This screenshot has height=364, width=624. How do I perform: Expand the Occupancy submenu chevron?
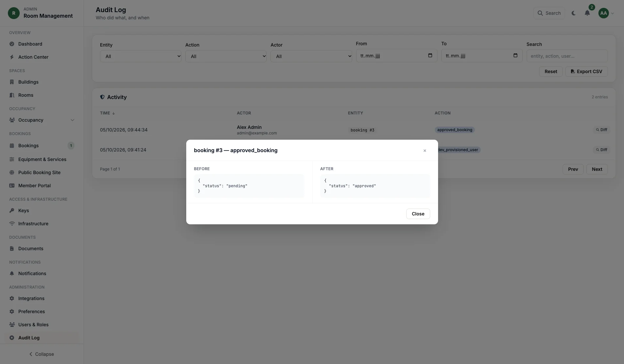tap(72, 120)
